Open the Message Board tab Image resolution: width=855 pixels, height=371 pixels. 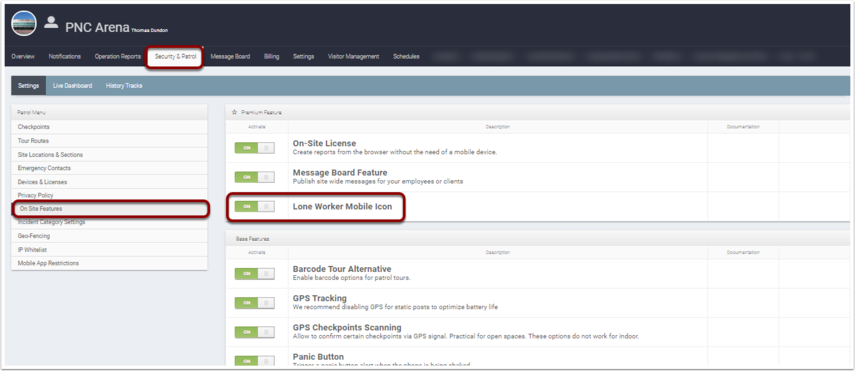click(x=230, y=57)
